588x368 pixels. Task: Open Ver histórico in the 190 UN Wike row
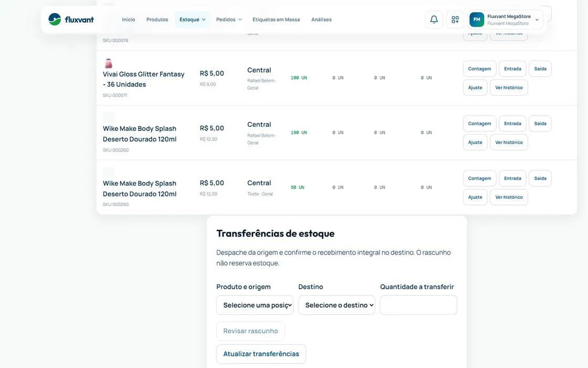509,142
